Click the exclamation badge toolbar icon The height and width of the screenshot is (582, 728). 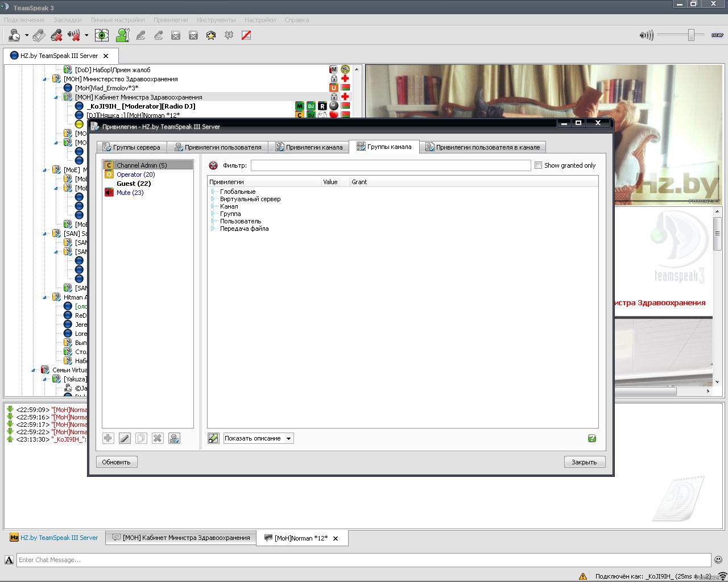(229, 35)
